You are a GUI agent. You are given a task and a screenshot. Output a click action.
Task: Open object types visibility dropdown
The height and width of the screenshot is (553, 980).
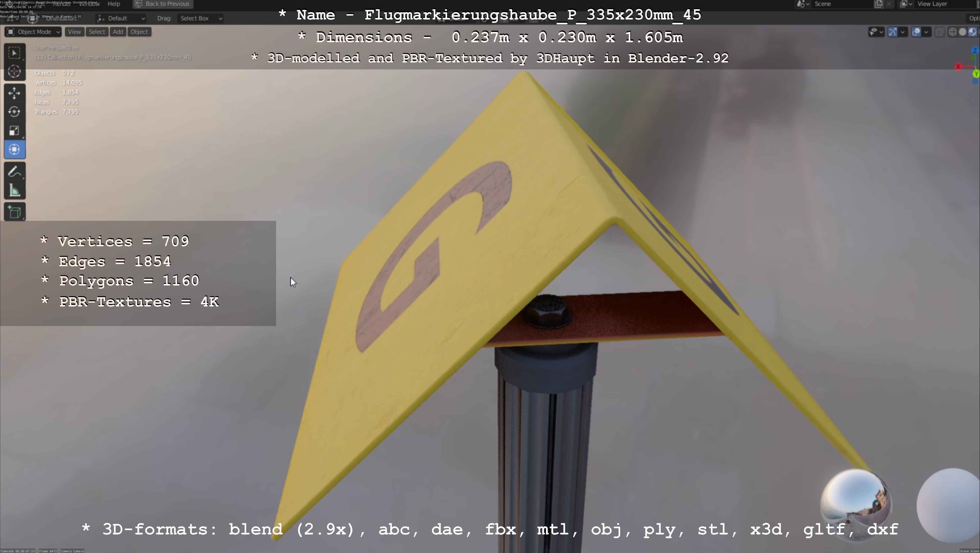[x=876, y=32]
